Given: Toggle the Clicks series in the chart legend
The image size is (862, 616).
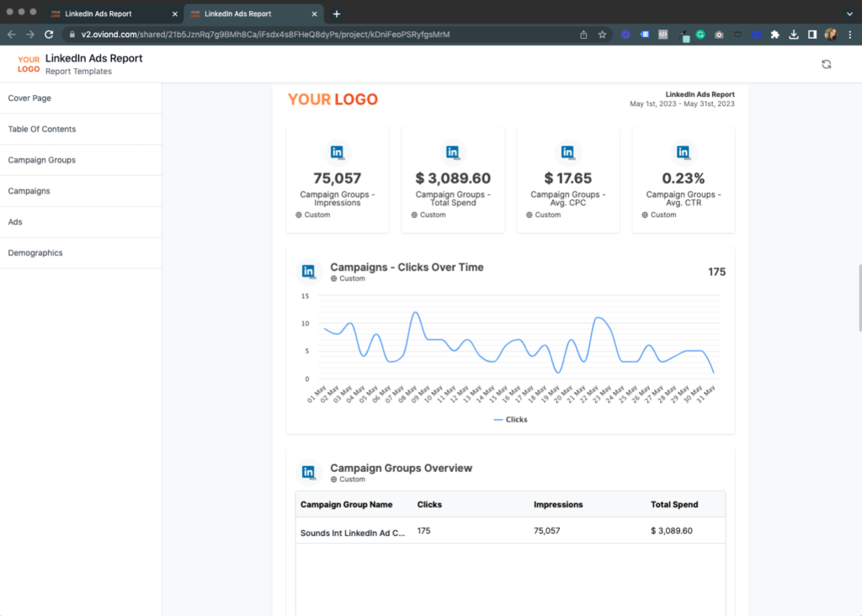Looking at the screenshot, I should click(511, 419).
